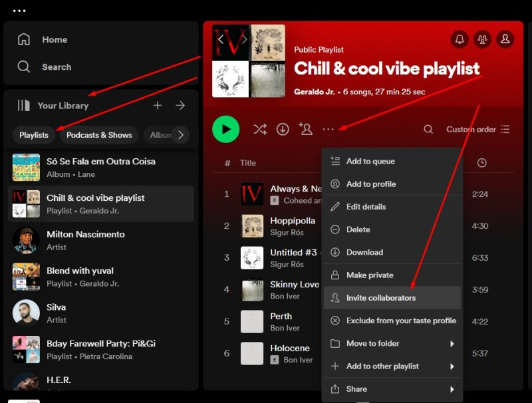Open your profile avatar menu
The image size is (532, 403).
(505, 39)
